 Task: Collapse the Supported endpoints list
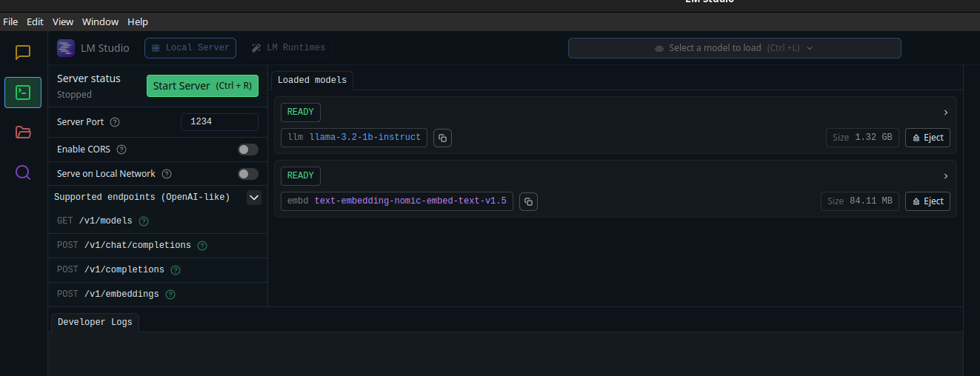point(254,198)
